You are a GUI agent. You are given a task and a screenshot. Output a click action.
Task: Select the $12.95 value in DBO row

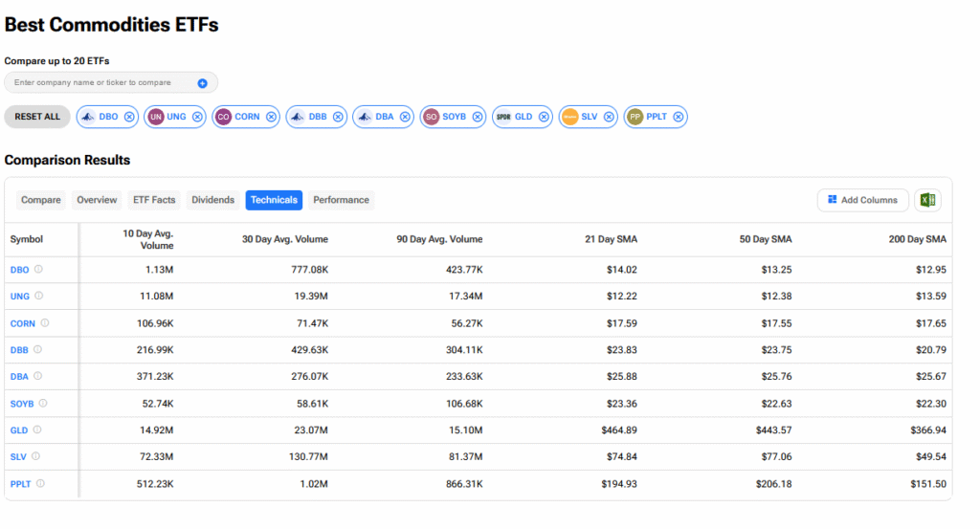(931, 270)
